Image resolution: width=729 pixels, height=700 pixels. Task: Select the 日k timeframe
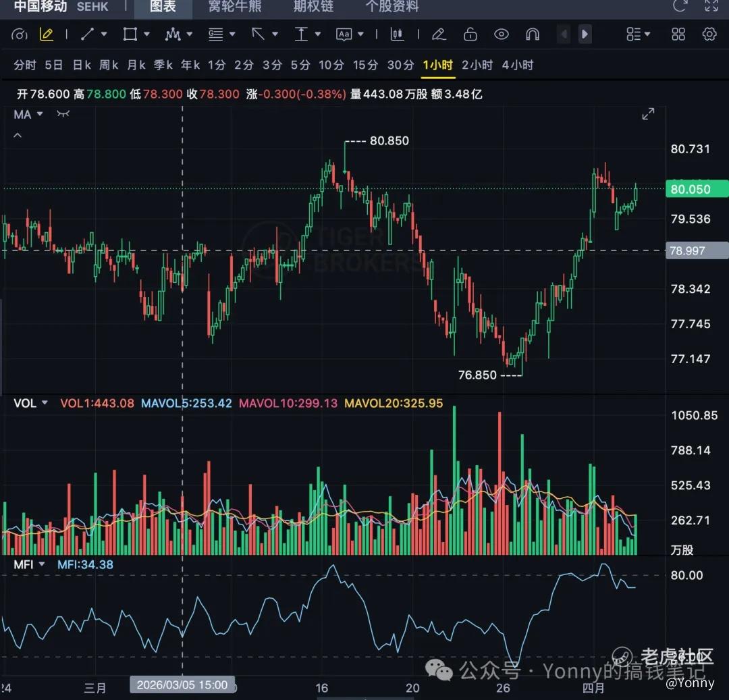pyautogui.click(x=82, y=65)
